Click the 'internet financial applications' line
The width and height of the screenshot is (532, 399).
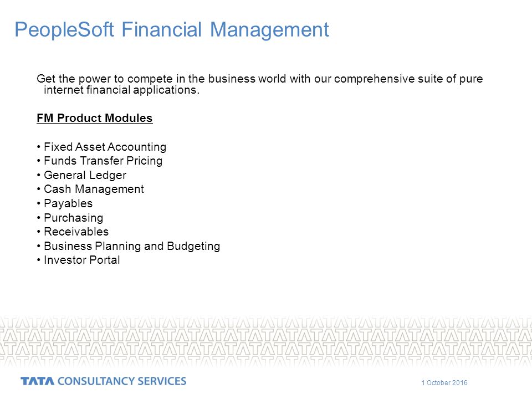pyautogui.click(x=121, y=90)
